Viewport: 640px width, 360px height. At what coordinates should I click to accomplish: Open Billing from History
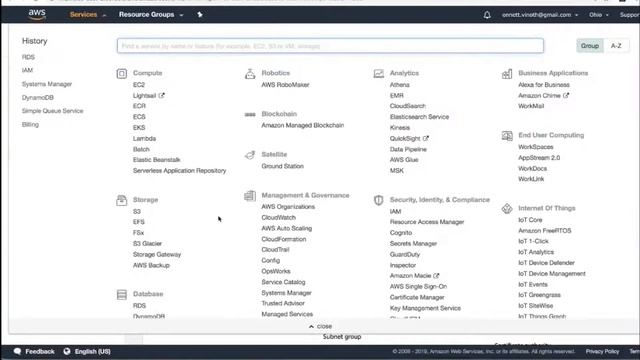click(x=30, y=124)
